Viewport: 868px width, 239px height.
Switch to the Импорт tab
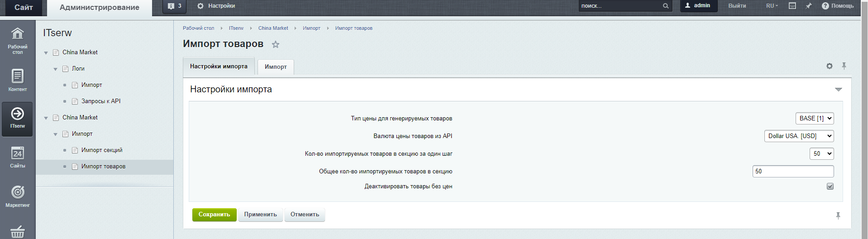pos(276,67)
